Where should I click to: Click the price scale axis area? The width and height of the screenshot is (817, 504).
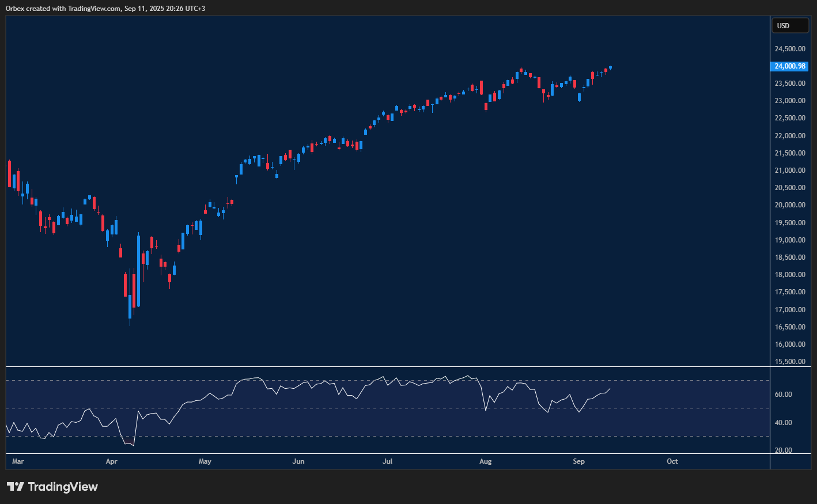click(790, 202)
